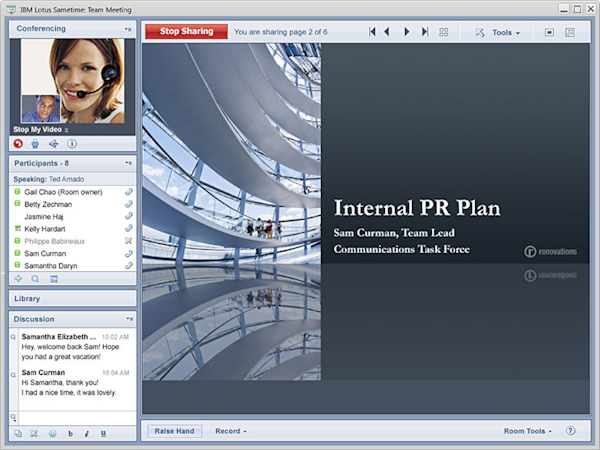Go to the previous shared page

387,32
